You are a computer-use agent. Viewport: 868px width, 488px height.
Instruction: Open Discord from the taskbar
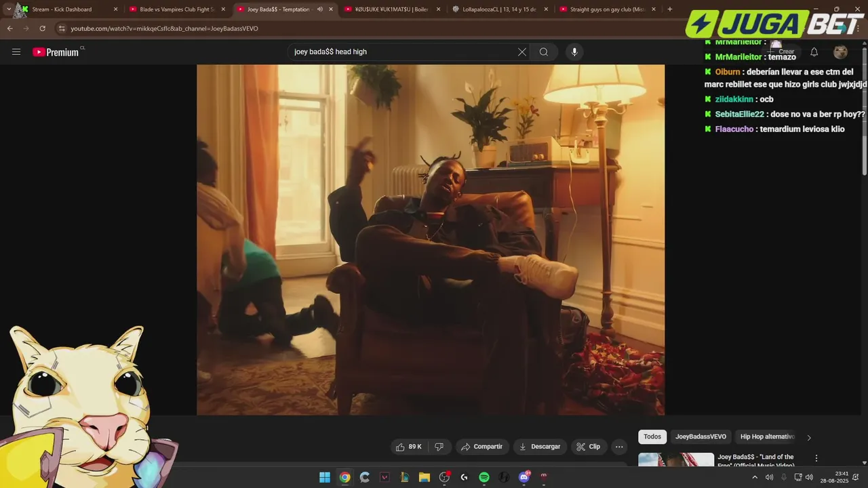(x=524, y=477)
